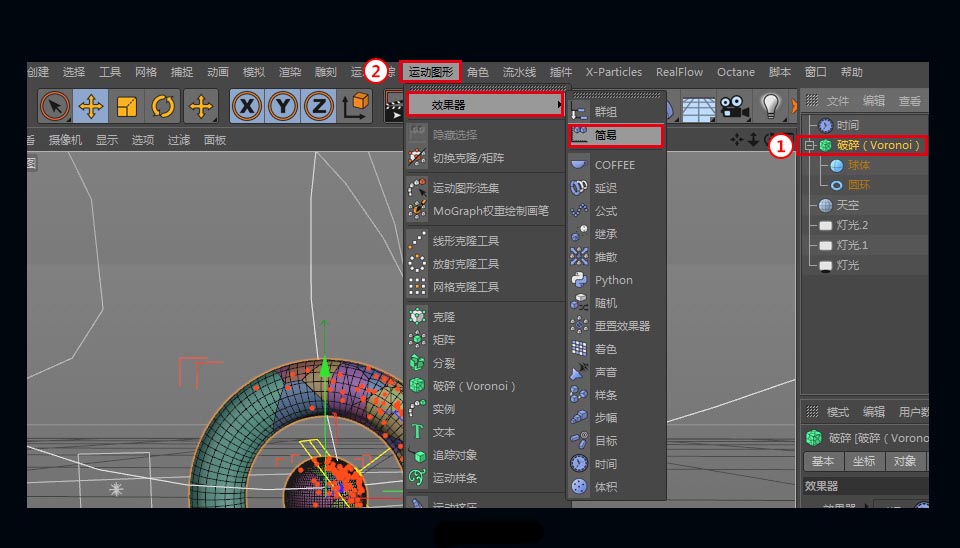Click the coordinate system cube icon
960x548 pixels.
pyautogui.click(x=355, y=105)
